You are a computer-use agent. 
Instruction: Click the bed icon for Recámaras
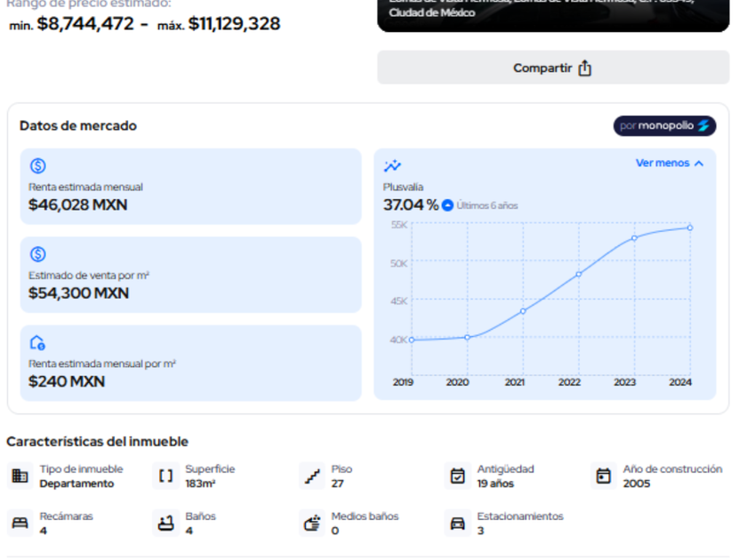click(x=20, y=524)
